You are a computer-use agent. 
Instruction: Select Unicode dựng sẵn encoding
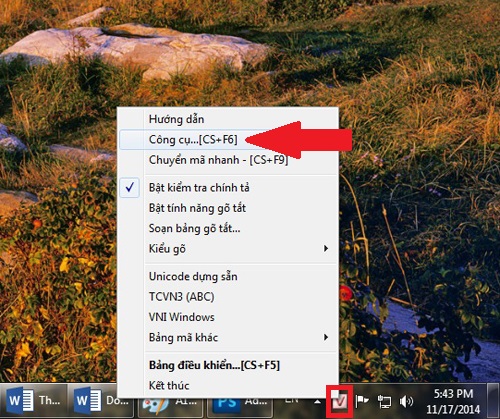click(229, 276)
